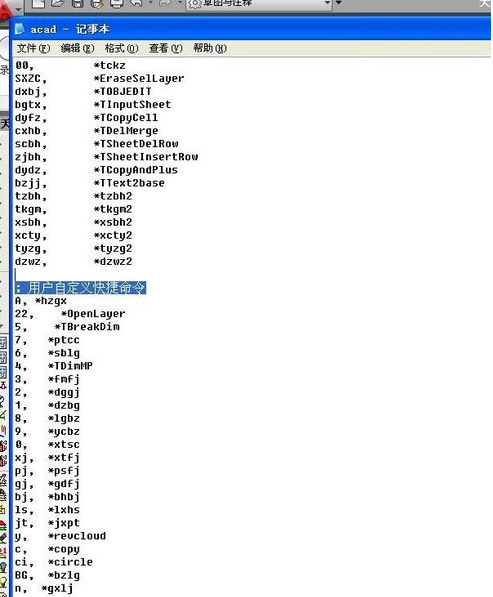Click the text *gdfj
Viewport: 493px width, 597px height.
pos(64,484)
